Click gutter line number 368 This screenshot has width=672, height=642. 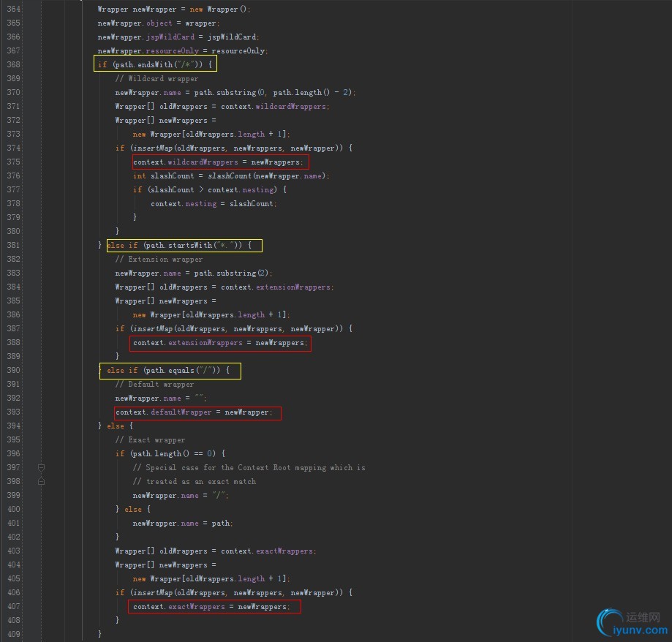(12, 65)
